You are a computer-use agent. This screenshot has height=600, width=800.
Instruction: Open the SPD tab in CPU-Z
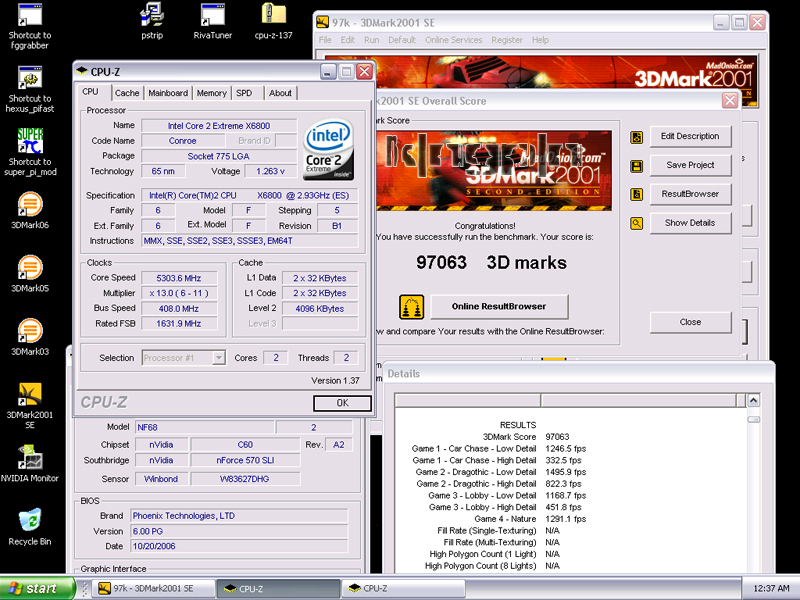[x=244, y=93]
